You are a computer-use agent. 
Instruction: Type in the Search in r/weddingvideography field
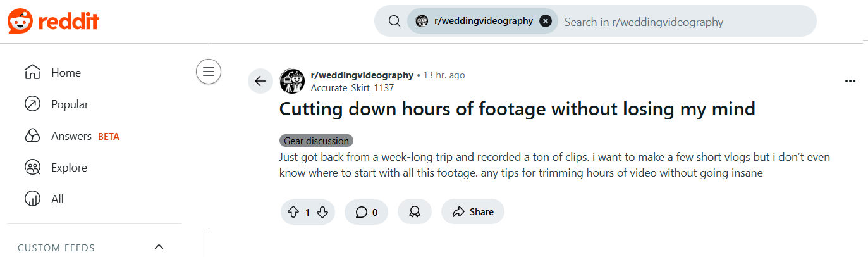(683, 22)
